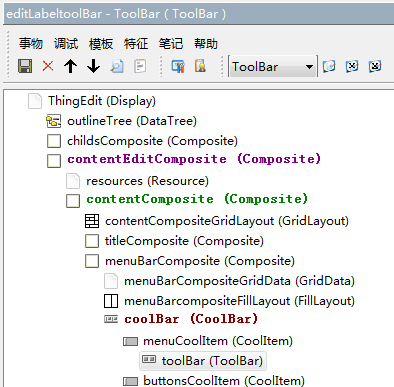Screen dimensions: 394x387
Task: Select menuCoolItem (CoolItem) node
Action: tap(218, 341)
